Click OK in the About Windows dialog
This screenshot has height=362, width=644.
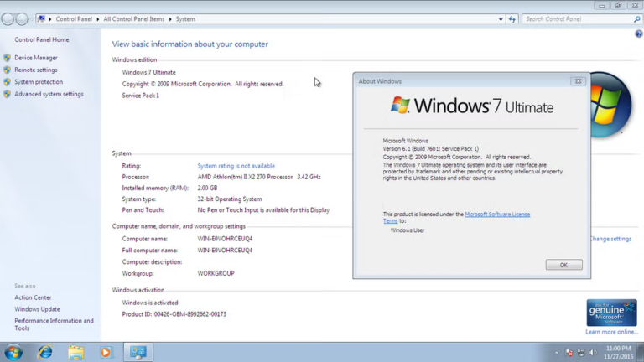click(563, 265)
